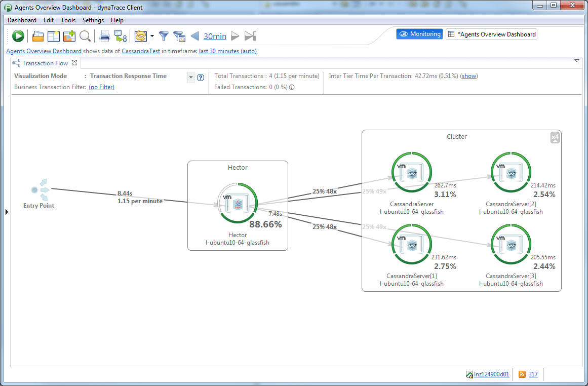Click the filter funnel icon
Viewport: 588px width, 386px height.
click(x=164, y=36)
